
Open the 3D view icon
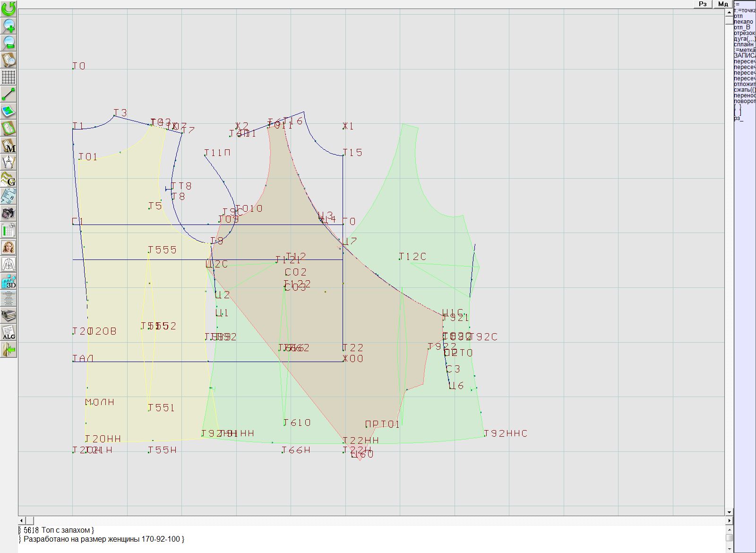pos(9,281)
